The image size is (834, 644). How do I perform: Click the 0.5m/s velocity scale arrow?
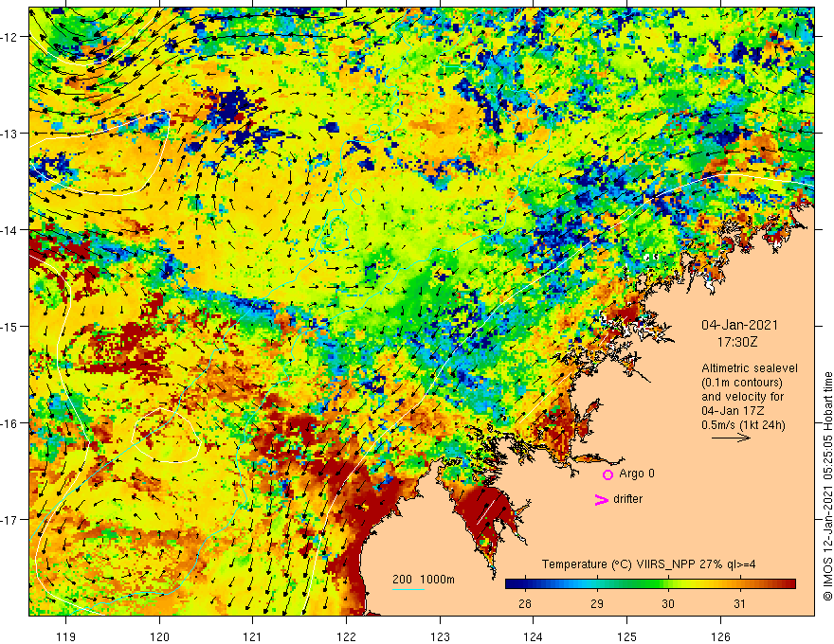(731, 438)
